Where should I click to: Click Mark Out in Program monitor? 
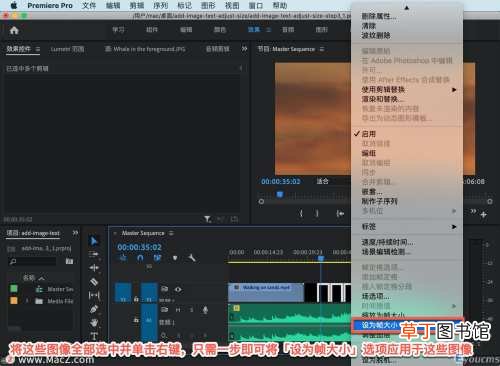tap(317, 213)
